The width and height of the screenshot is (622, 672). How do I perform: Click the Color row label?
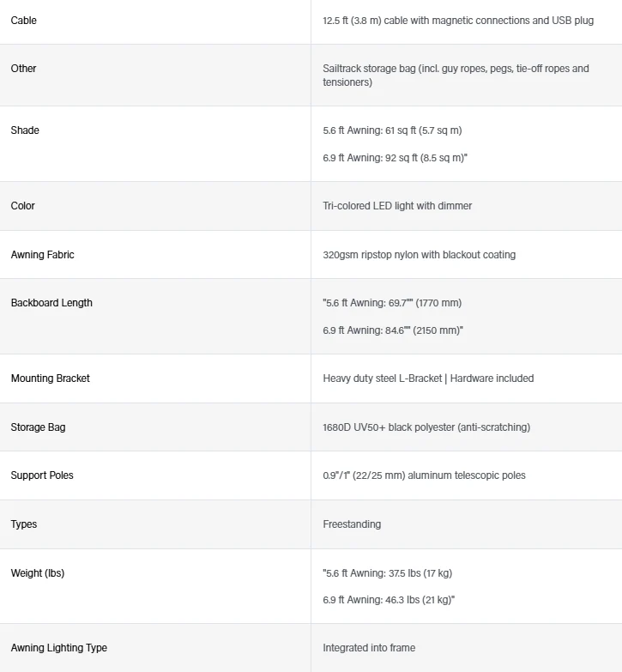pyautogui.click(x=22, y=206)
